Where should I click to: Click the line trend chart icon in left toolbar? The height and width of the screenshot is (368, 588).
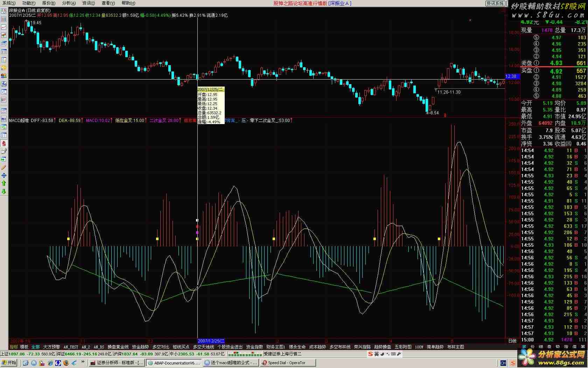click(x=4, y=27)
